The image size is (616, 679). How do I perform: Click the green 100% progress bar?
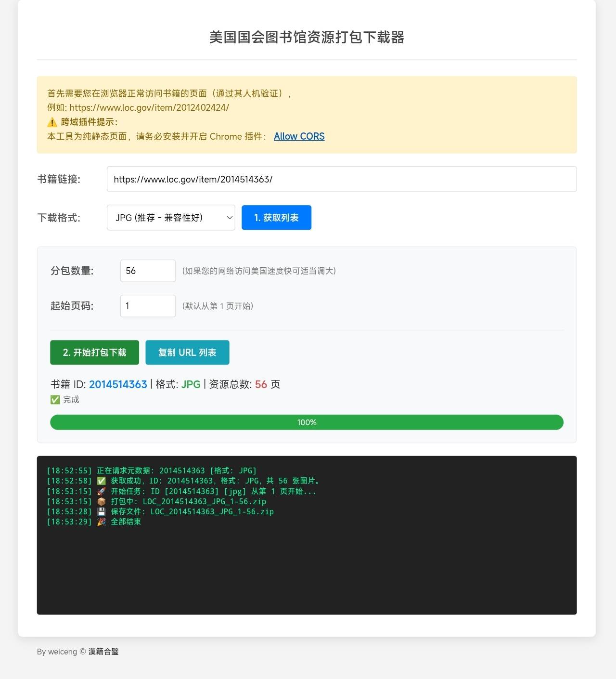point(307,422)
